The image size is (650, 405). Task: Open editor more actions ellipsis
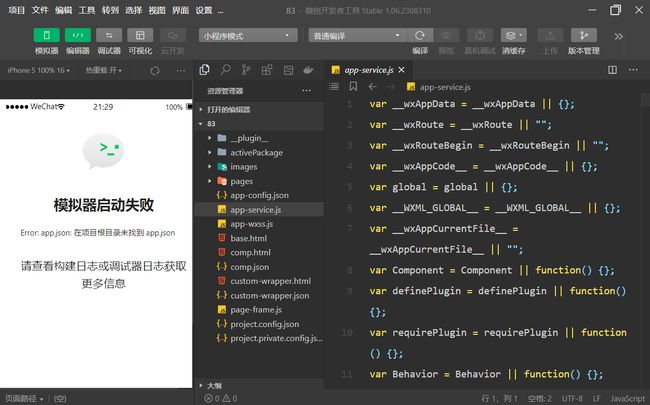633,70
